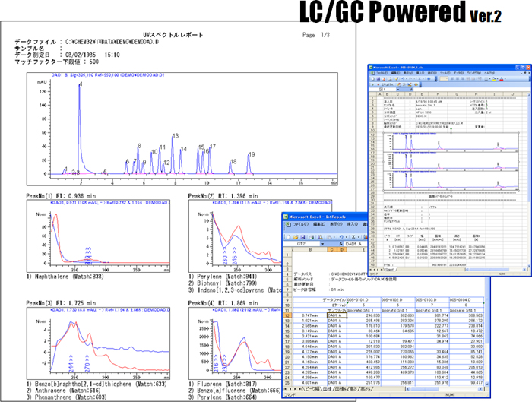Click Save disk icon in IntRep.xls toolbar
532x402 pixels.
[x=302, y=237]
